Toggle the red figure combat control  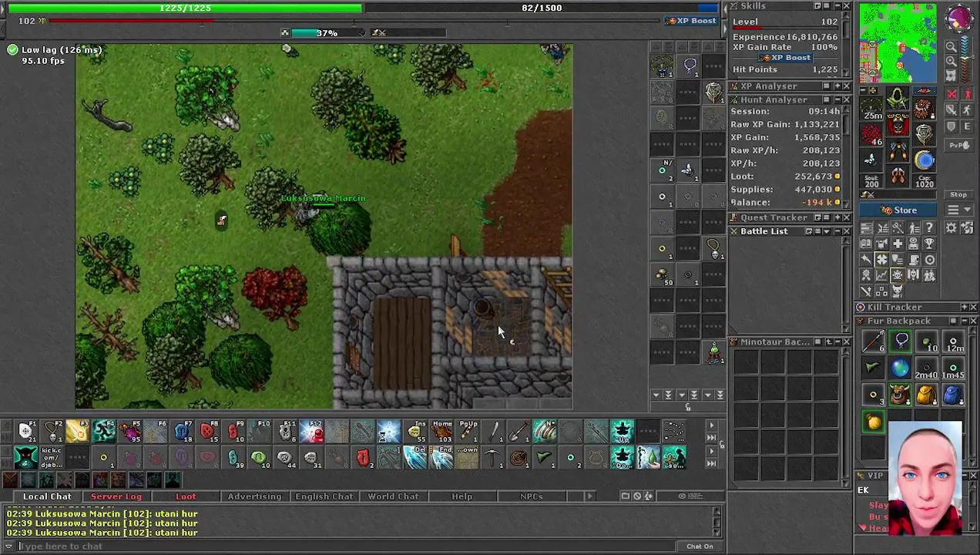(x=966, y=94)
